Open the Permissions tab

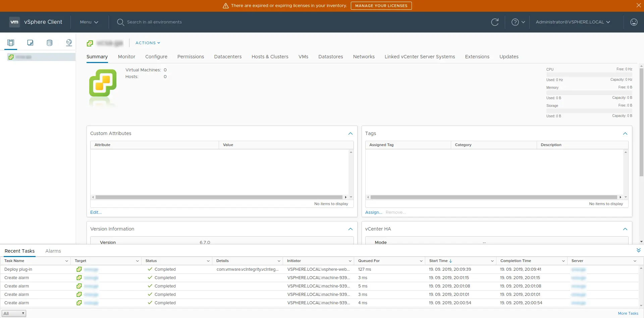click(191, 57)
